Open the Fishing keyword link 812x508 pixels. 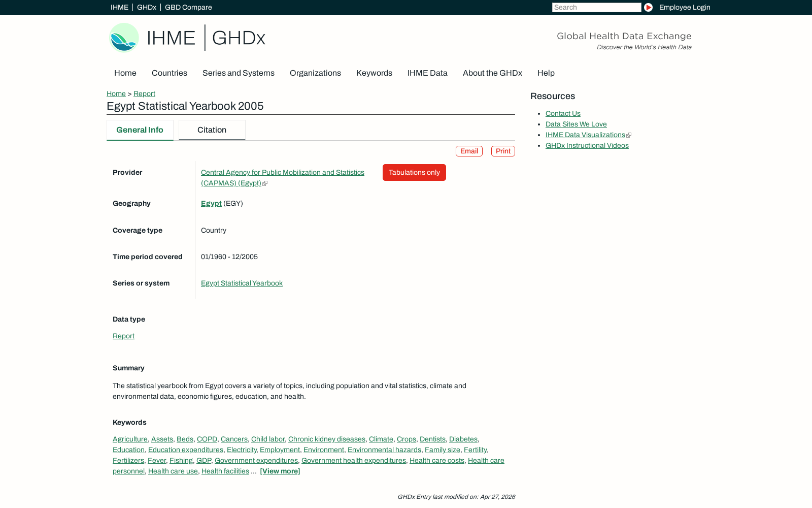pos(181,460)
